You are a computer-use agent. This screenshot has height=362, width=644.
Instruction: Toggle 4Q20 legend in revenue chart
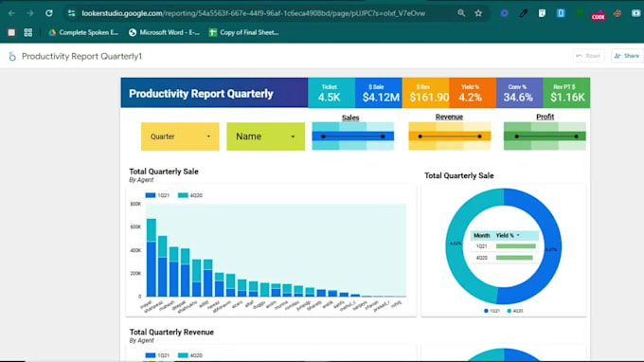click(x=190, y=355)
